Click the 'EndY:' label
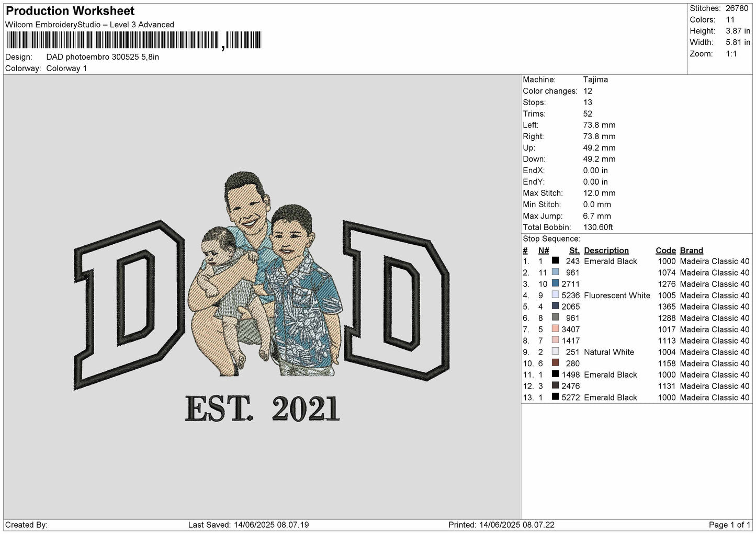This screenshot has height=534, width=756. pyautogui.click(x=534, y=181)
